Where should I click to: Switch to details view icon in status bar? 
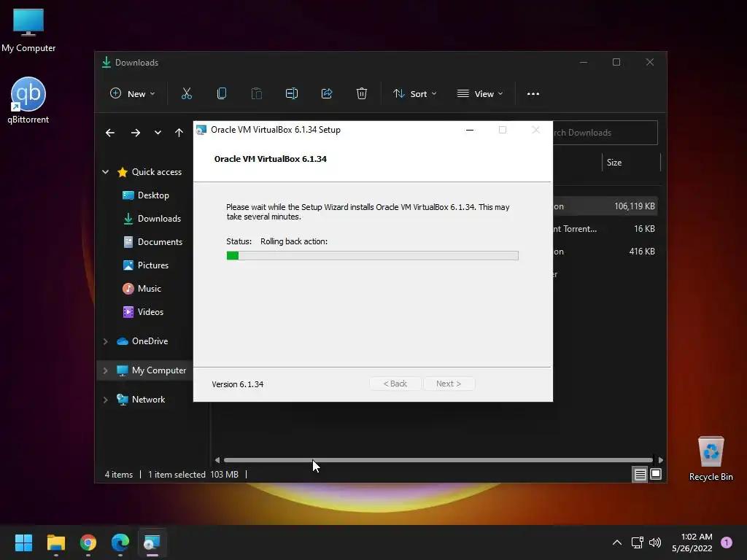pos(640,474)
